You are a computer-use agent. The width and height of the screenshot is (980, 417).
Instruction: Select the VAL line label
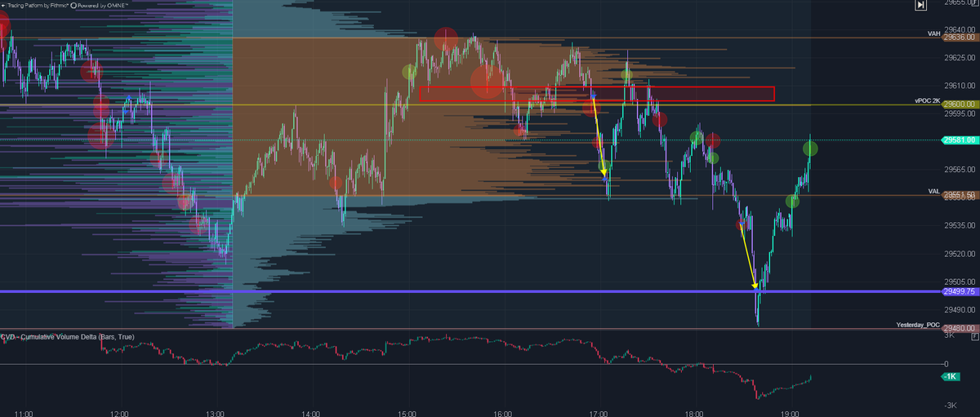click(934, 191)
